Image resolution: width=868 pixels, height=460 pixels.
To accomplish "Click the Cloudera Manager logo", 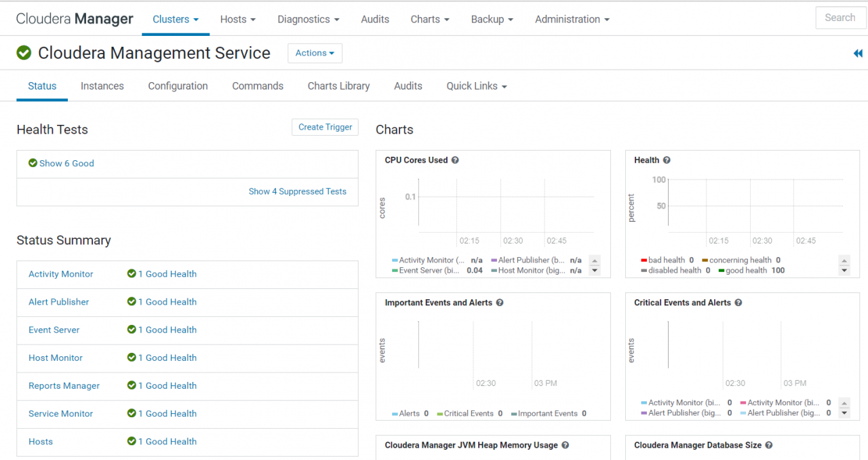I will tap(75, 19).
